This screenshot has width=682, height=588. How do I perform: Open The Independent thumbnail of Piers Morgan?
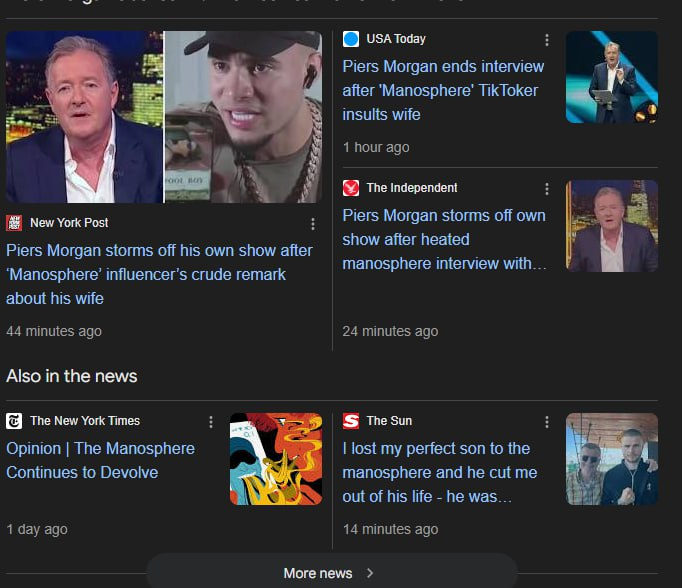pos(612,226)
